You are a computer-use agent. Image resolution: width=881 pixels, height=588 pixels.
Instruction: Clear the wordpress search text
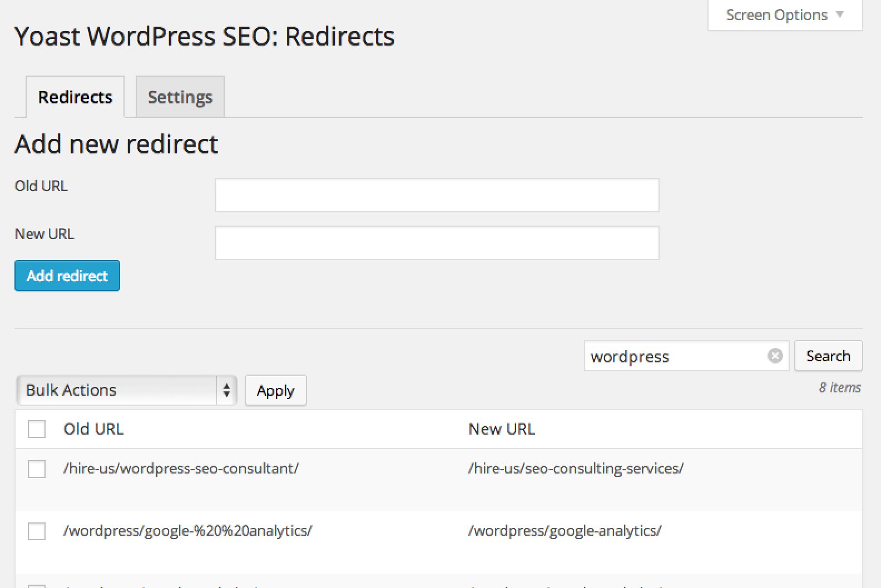(775, 356)
